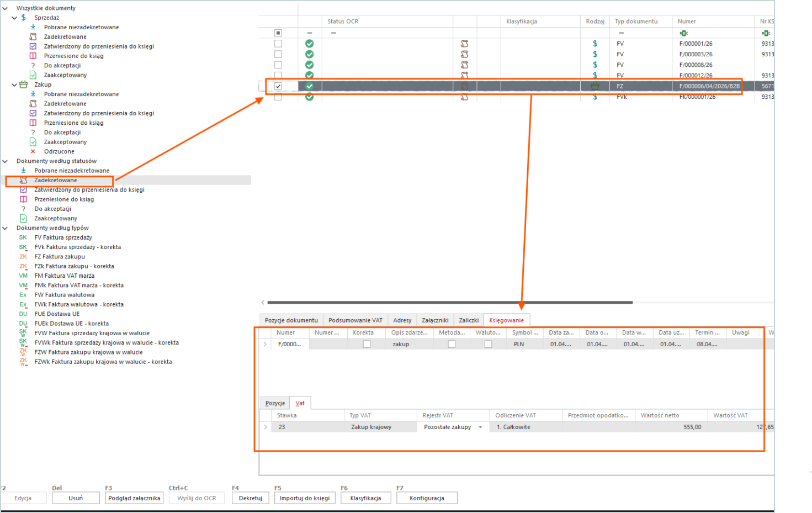Screen dimensions: 812x513
Task: Open the Załączniki tab
Action: (x=435, y=320)
